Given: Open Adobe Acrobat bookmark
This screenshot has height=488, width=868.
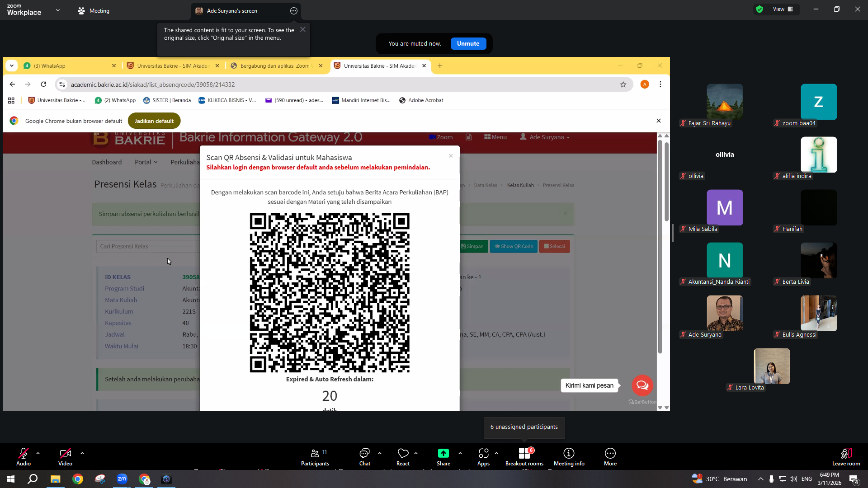Looking at the screenshot, I should point(421,100).
